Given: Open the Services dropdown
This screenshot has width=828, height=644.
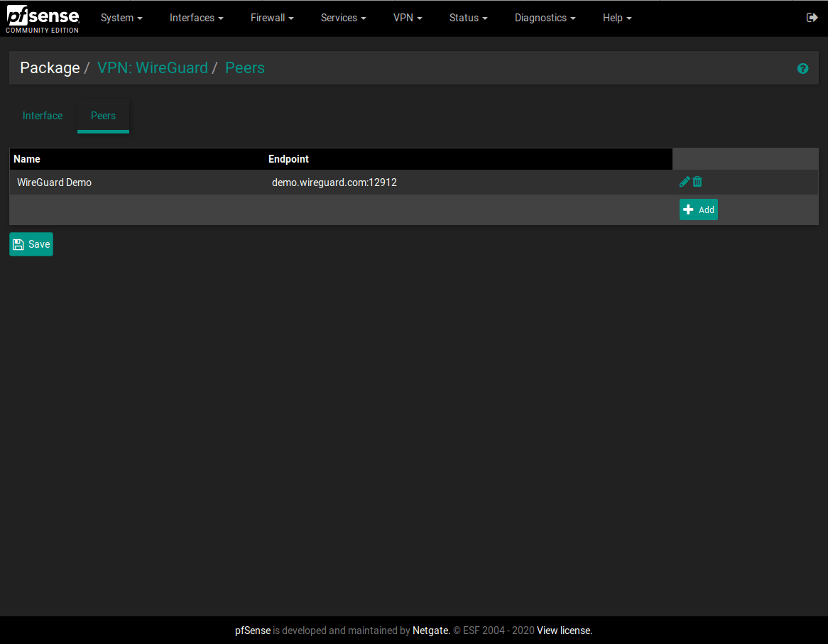Looking at the screenshot, I should (x=343, y=18).
